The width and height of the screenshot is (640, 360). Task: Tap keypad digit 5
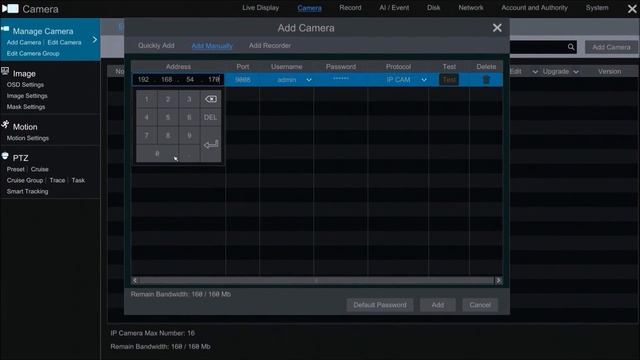[168, 118]
